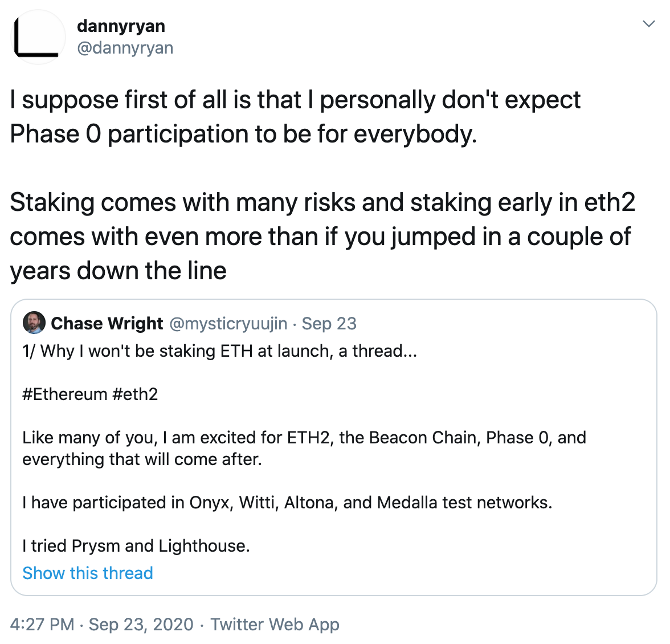Click the dannyryan display name
The image size is (670, 644).
(121, 26)
